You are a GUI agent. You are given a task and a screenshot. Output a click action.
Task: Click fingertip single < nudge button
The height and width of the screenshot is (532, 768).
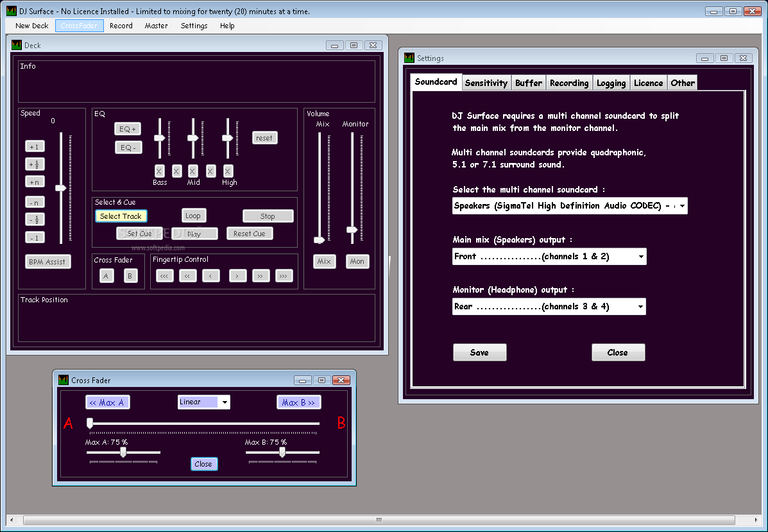coord(210,276)
